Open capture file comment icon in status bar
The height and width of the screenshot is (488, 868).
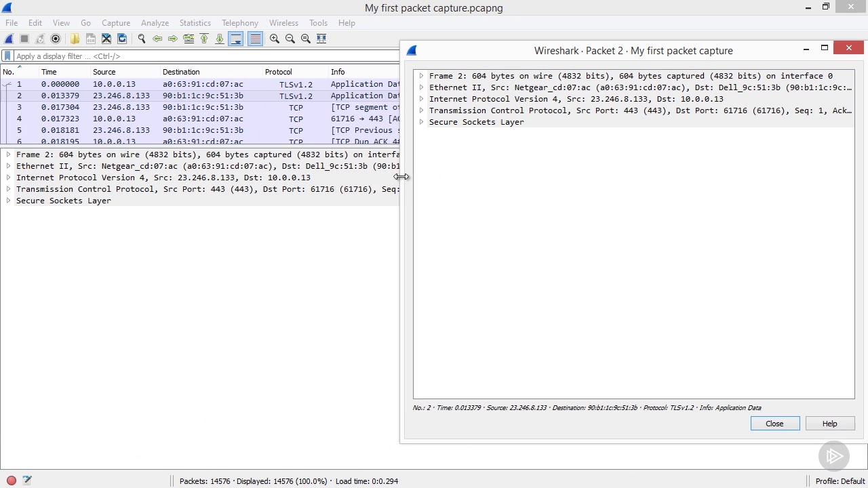point(27,481)
